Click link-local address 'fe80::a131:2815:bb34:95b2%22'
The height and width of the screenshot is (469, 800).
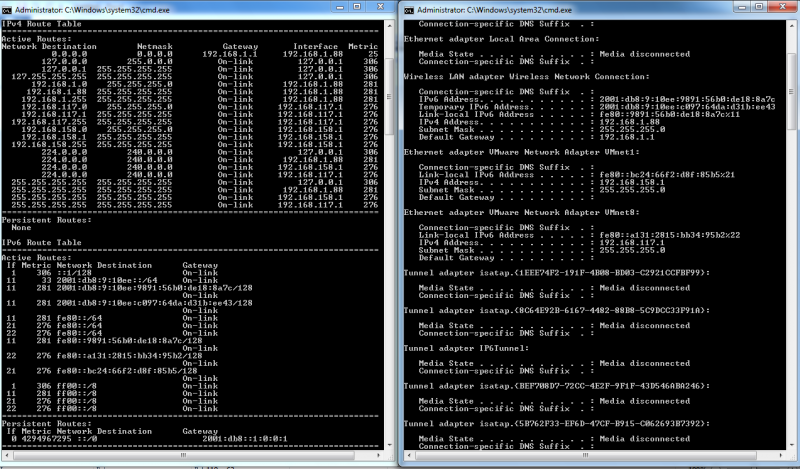pyautogui.click(x=670, y=235)
